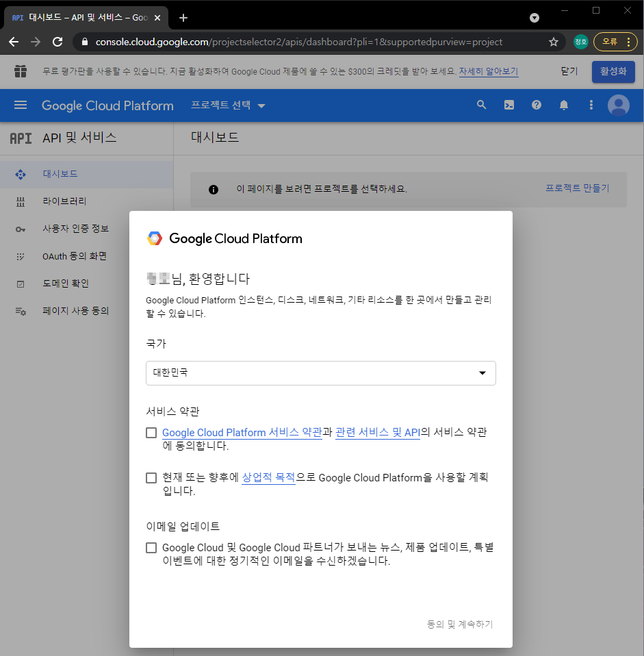The height and width of the screenshot is (656, 644).
Task: Click the site lock icon
Action: pos(85,42)
